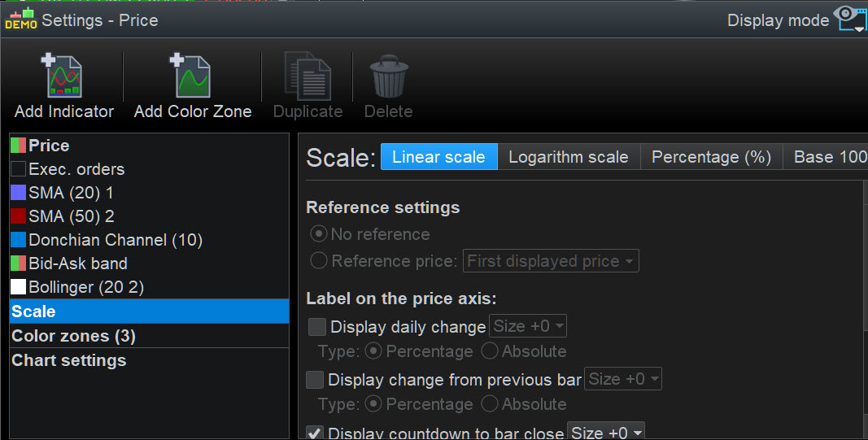Screen dimensions: 868x440
Task: Click the Add Indicator icon
Action: pos(63,77)
